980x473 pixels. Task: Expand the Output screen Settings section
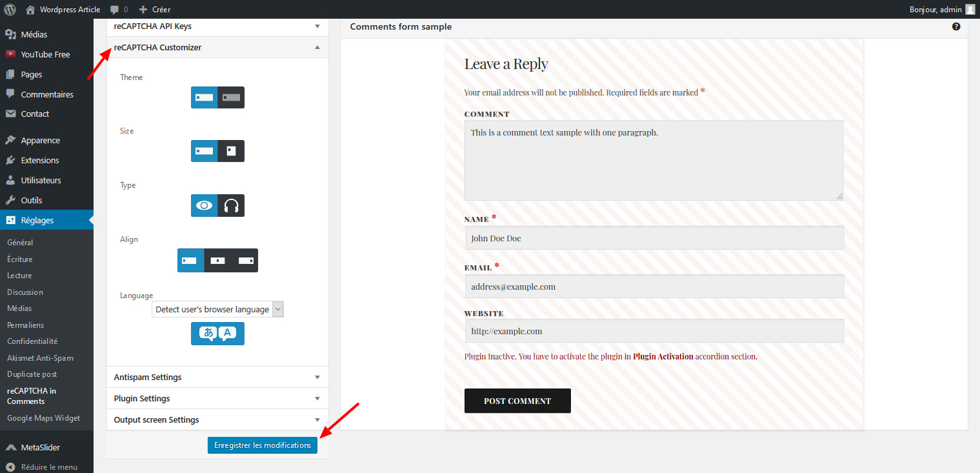click(x=217, y=419)
